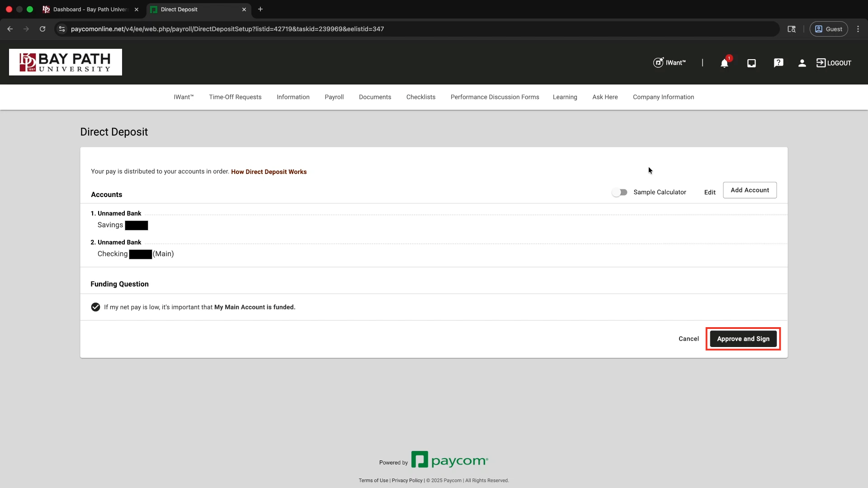Click the help question mark icon
Viewport: 868px width, 488px height.
click(x=778, y=63)
